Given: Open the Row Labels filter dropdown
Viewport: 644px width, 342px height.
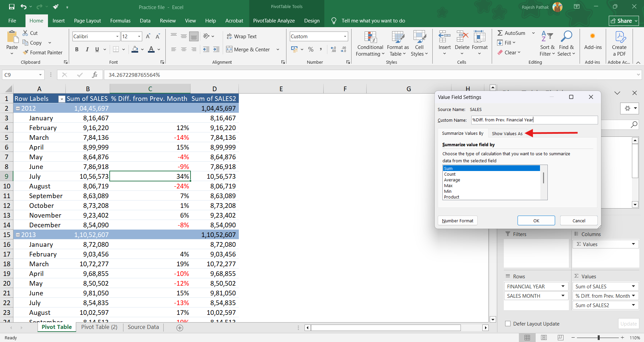Looking at the screenshot, I should 61,99.
